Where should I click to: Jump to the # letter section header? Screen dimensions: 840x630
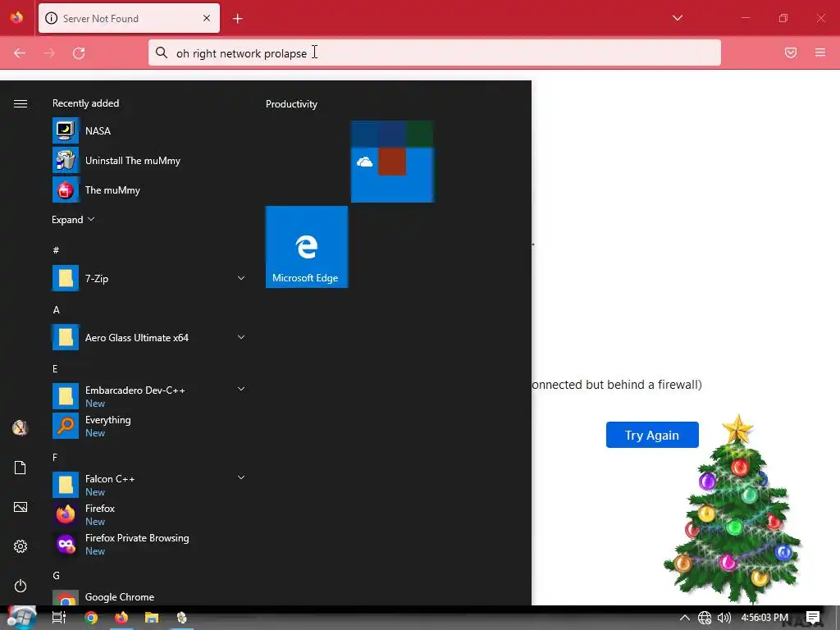pyautogui.click(x=56, y=250)
